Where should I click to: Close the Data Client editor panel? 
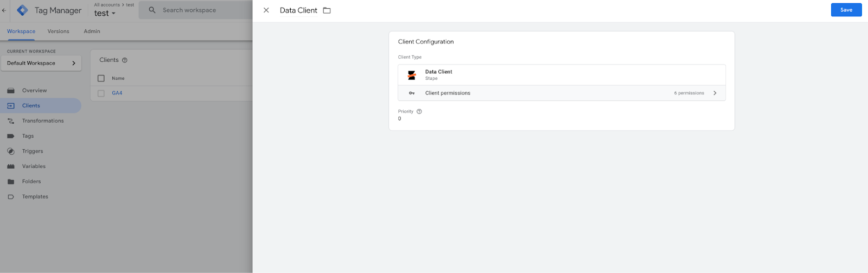click(x=266, y=10)
